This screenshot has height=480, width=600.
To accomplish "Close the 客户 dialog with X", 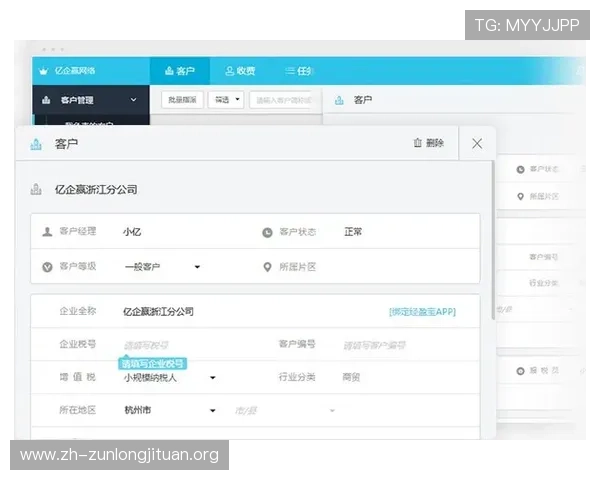I will (477, 144).
